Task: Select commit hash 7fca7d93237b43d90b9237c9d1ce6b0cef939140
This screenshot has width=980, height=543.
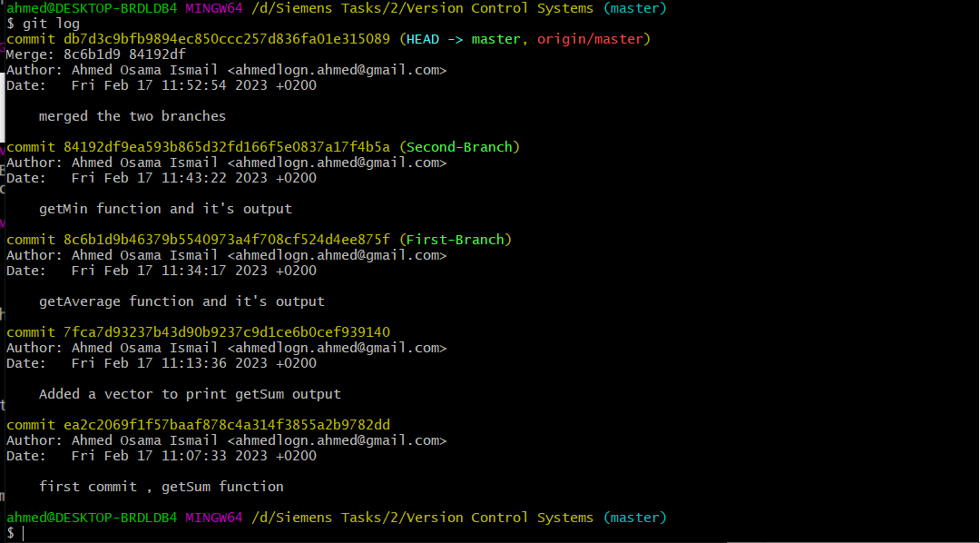Action: point(227,332)
